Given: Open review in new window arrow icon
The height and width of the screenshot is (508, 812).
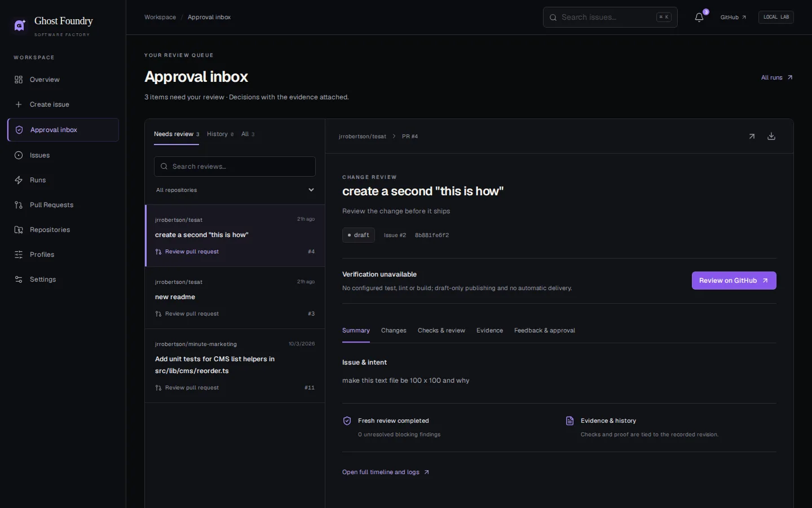Looking at the screenshot, I should (x=752, y=137).
